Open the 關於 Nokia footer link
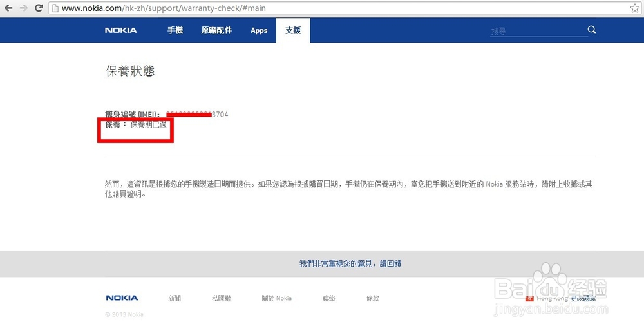Viewport: 644px width, 331px height. point(277,299)
